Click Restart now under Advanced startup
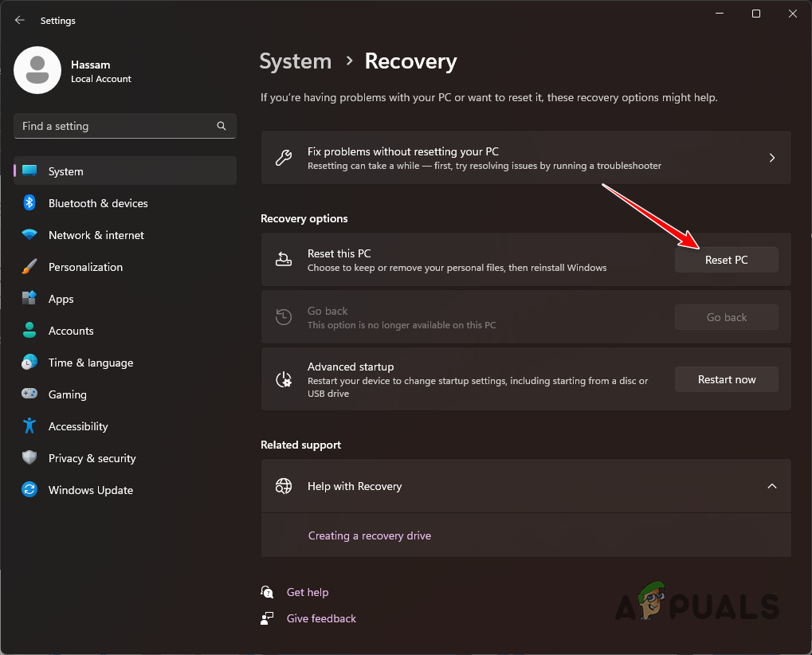The image size is (812, 655). point(726,379)
